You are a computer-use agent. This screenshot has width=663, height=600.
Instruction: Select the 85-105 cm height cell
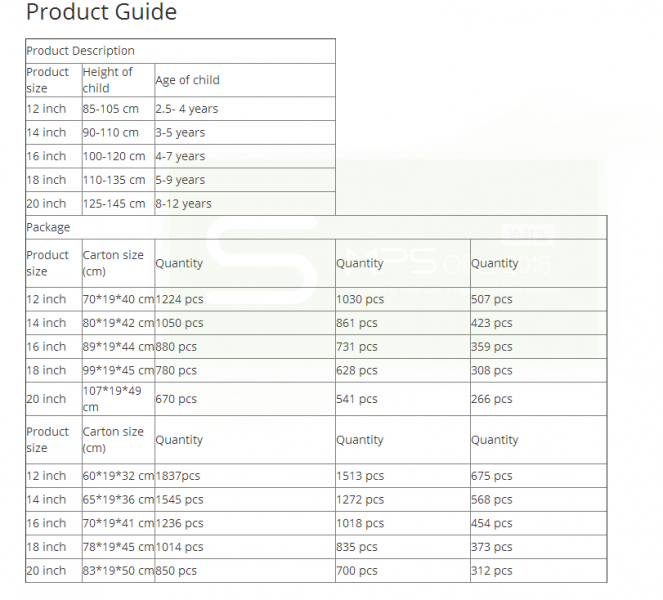click(x=111, y=109)
